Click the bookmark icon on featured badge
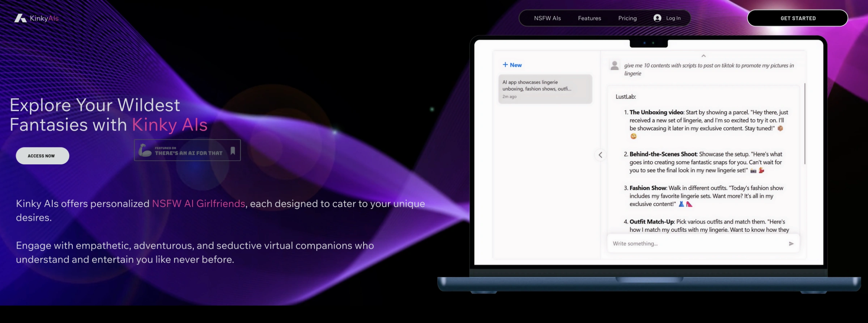 [233, 151]
